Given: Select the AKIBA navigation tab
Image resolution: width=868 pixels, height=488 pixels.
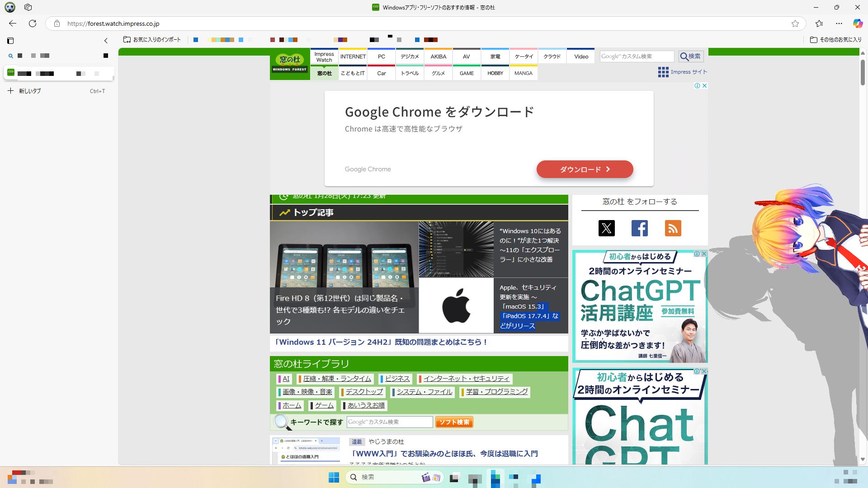Looking at the screenshot, I should click(x=438, y=56).
